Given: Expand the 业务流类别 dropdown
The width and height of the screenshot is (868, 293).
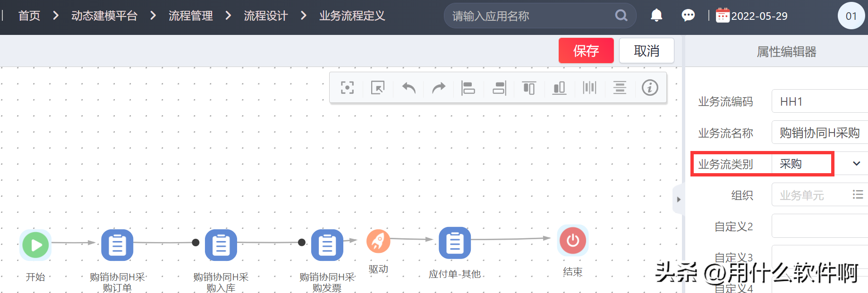Looking at the screenshot, I should tap(856, 164).
